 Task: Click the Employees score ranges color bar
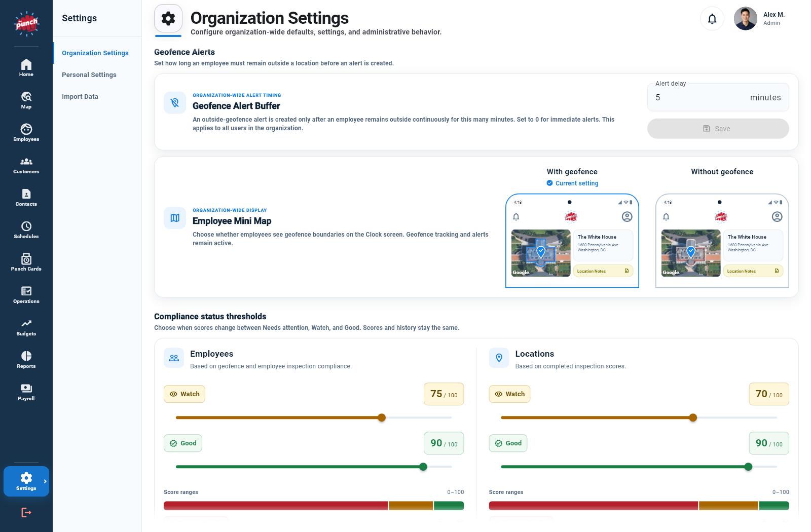(314, 506)
